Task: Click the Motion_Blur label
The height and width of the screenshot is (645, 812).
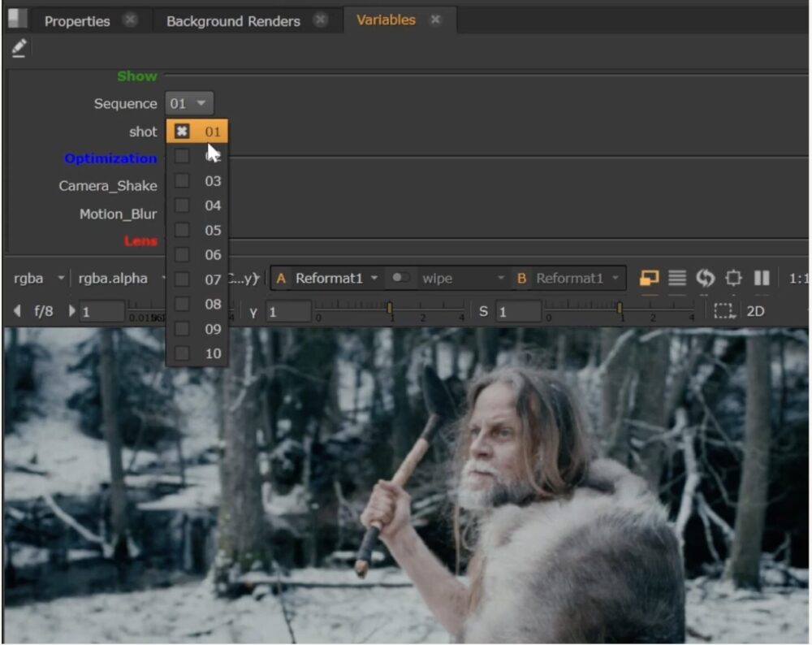Action: coord(118,214)
